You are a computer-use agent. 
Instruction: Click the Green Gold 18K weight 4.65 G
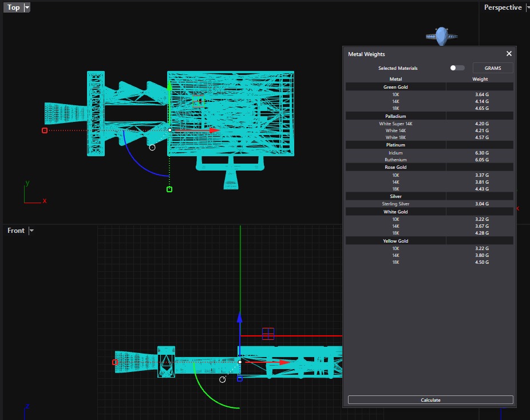coord(482,108)
